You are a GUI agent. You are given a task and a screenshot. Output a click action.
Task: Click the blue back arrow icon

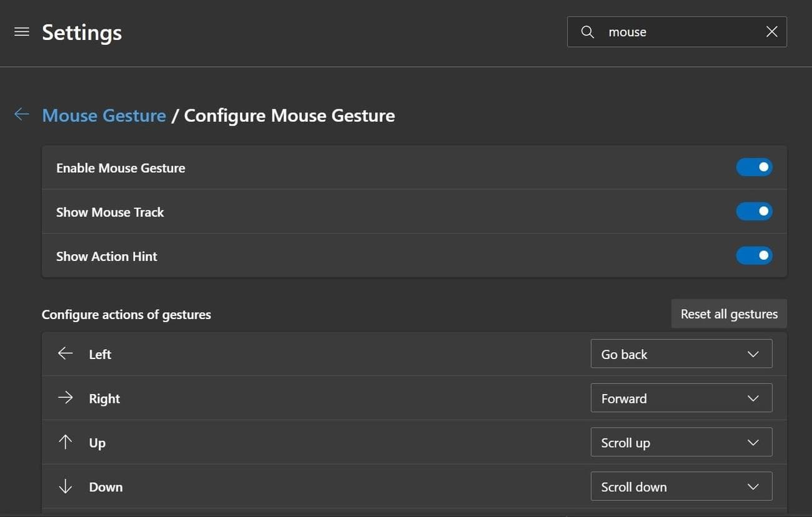pos(22,114)
